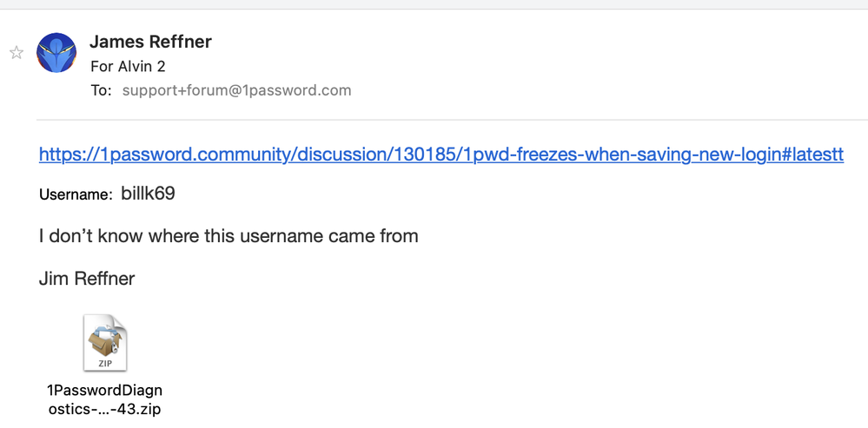Viewport: 868px width, 428px height.
Task: Open the 1password.community discussion link
Action: pyautogui.click(x=441, y=155)
